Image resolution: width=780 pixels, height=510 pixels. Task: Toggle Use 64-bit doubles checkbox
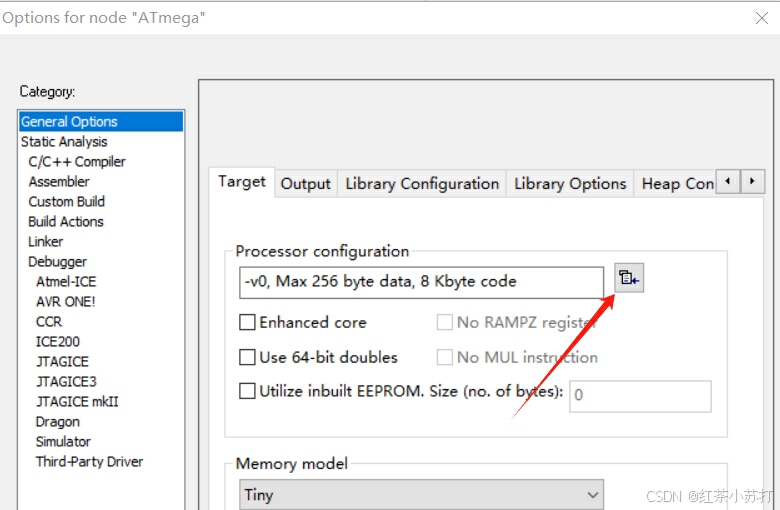[247, 357]
